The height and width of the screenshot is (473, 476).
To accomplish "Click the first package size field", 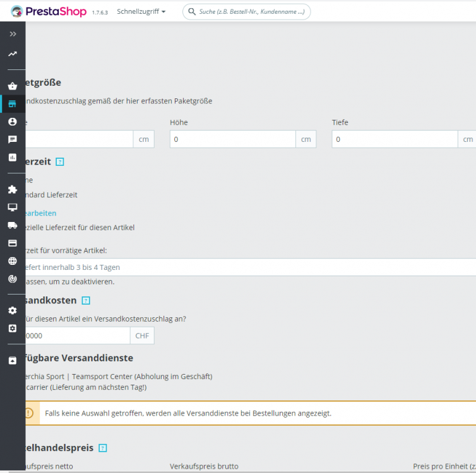I will point(80,139).
